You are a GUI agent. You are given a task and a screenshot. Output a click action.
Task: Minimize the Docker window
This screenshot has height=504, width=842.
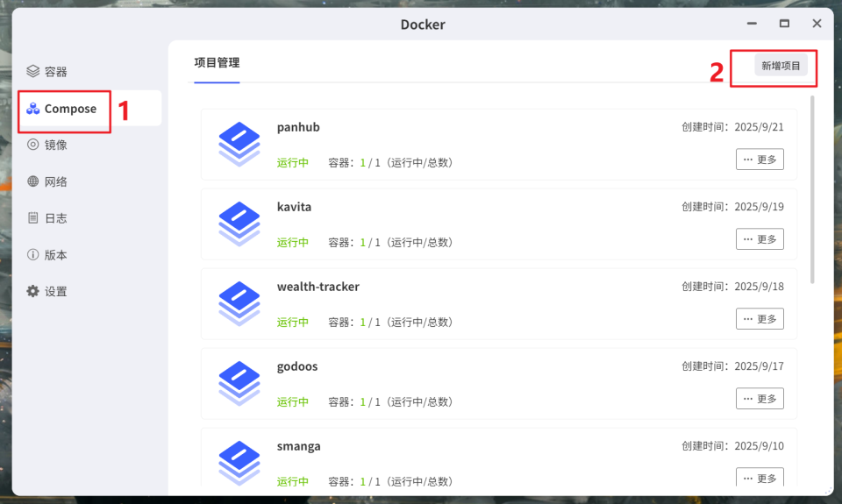752,24
